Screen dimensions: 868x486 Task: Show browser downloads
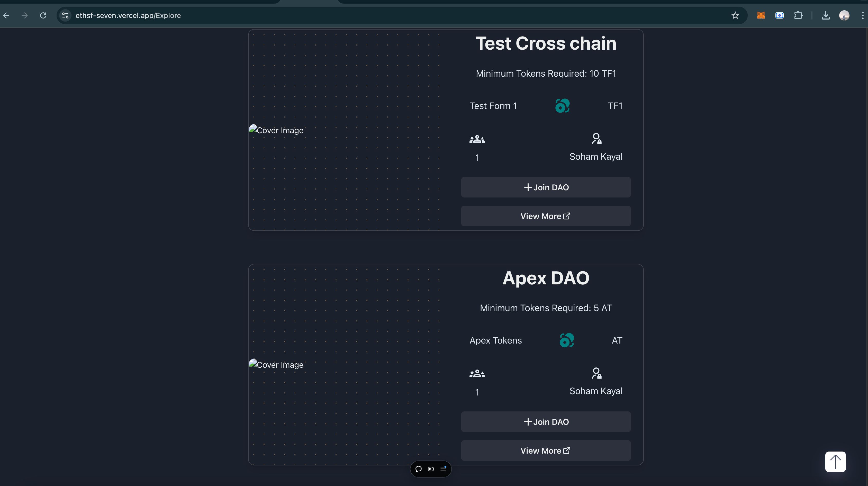pos(826,15)
